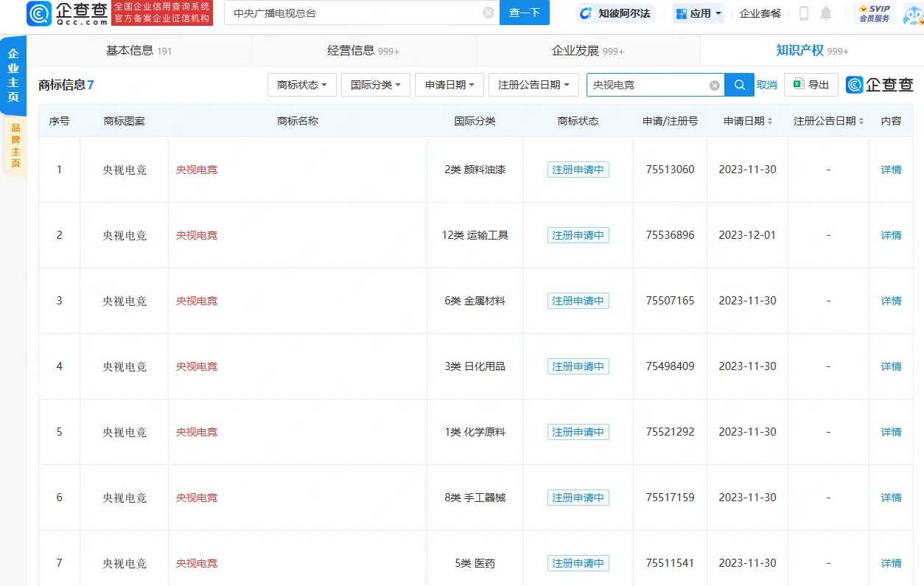This screenshot has width=924, height=586.
Task: Open the Qcc.com logo homepage
Action: pyautogui.click(x=68, y=13)
